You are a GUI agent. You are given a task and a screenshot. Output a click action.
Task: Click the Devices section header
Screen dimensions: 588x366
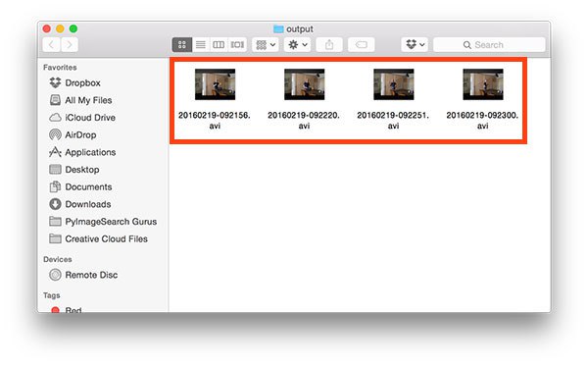click(58, 259)
